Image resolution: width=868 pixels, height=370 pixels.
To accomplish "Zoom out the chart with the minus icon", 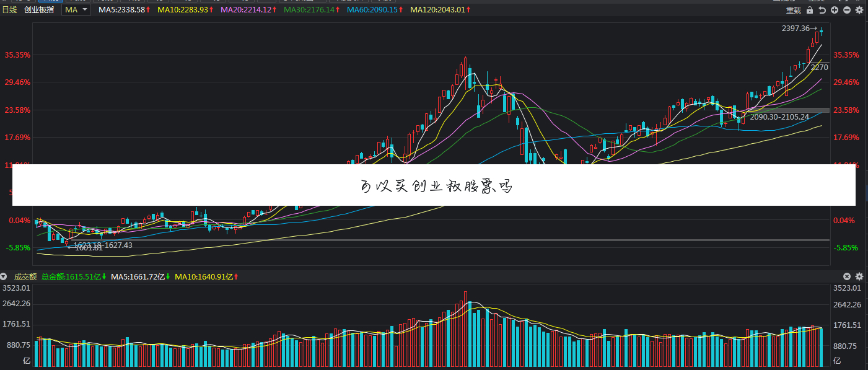I will [846, 10].
